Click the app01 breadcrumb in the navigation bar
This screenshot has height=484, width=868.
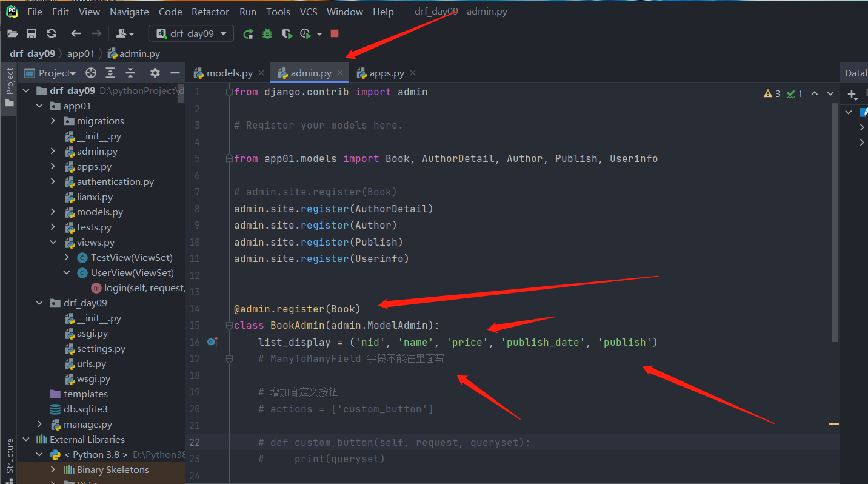81,53
